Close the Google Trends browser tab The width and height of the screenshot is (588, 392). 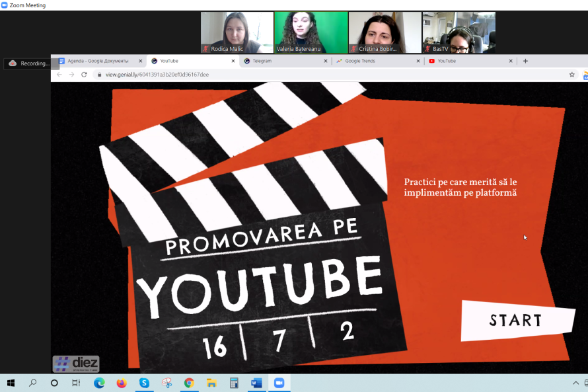point(418,61)
